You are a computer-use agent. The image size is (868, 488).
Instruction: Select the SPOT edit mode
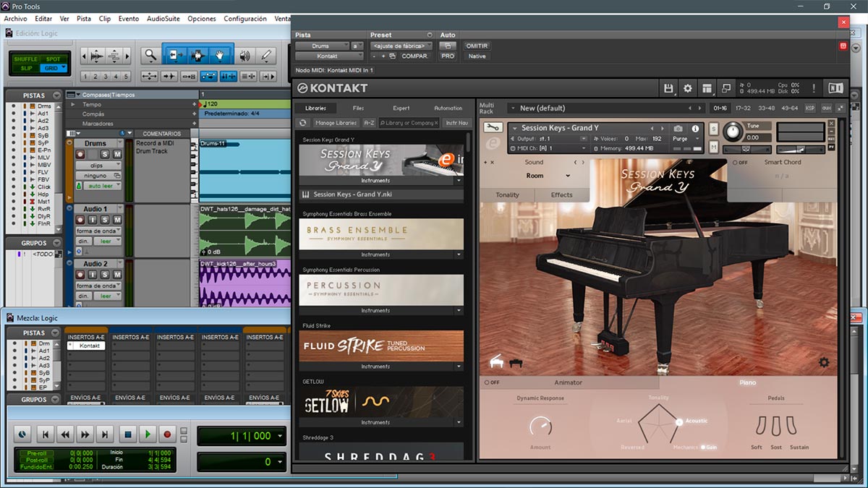pyautogui.click(x=53, y=59)
